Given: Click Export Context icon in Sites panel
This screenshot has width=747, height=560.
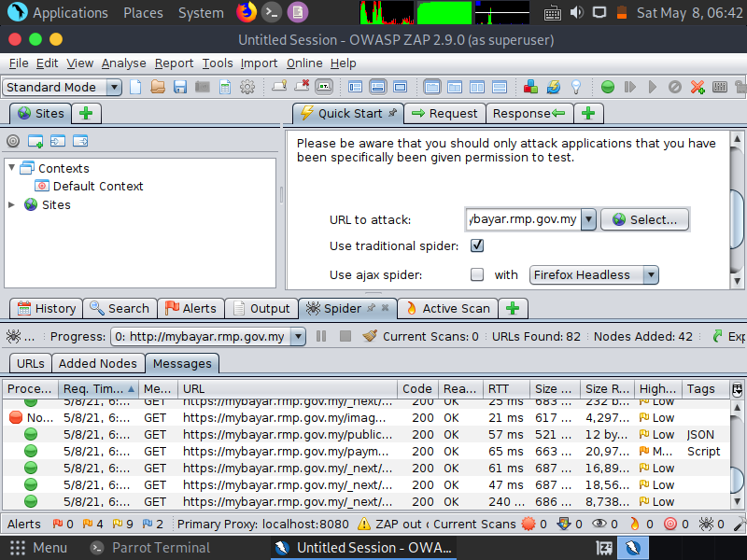Looking at the screenshot, I should [80, 141].
